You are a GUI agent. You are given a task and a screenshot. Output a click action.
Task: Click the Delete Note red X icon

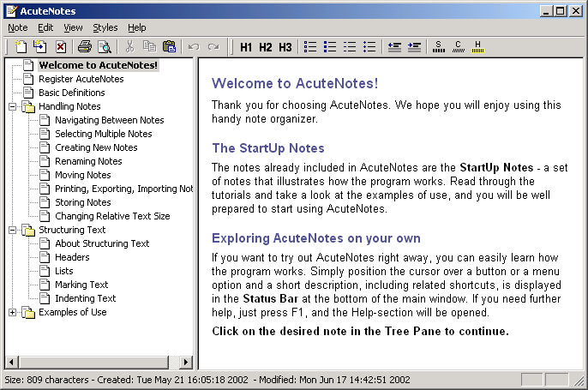(x=61, y=47)
